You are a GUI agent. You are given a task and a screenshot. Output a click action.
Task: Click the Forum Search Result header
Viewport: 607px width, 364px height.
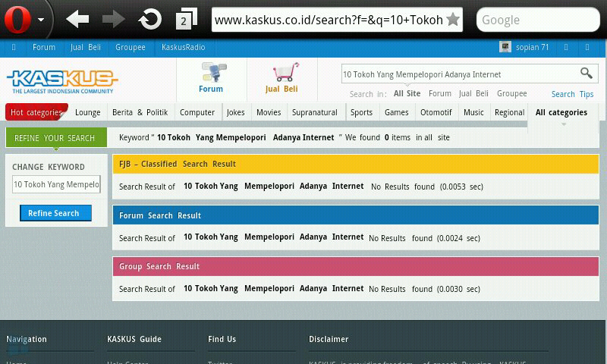[355, 215]
